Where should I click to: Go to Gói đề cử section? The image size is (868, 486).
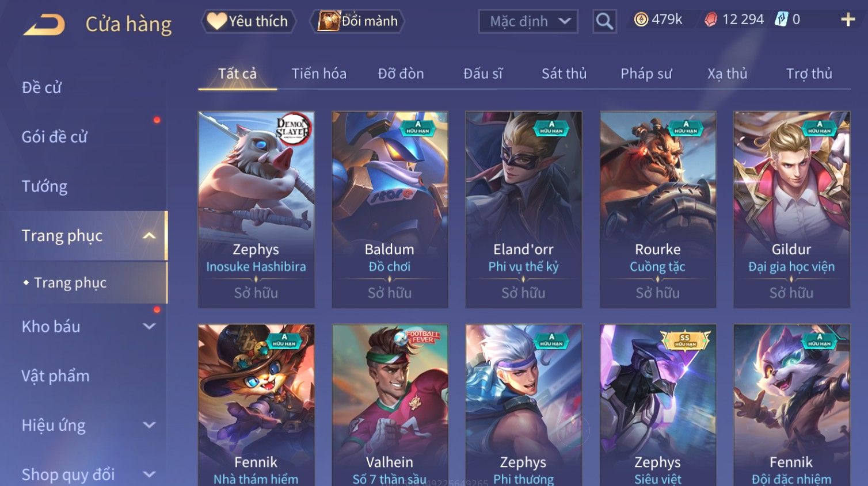tap(55, 137)
